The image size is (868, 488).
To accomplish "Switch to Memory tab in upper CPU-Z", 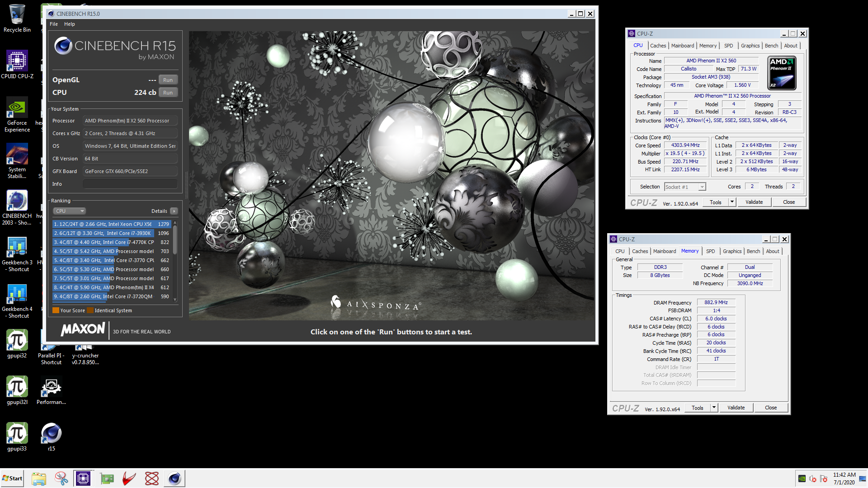I will pyautogui.click(x=708, y=46).
